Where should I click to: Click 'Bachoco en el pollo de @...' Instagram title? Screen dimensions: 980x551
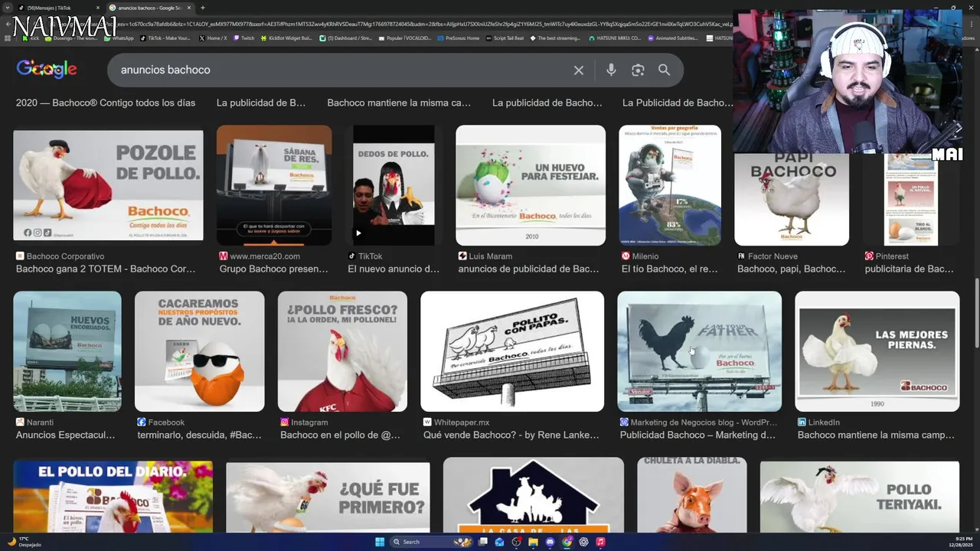340,435
